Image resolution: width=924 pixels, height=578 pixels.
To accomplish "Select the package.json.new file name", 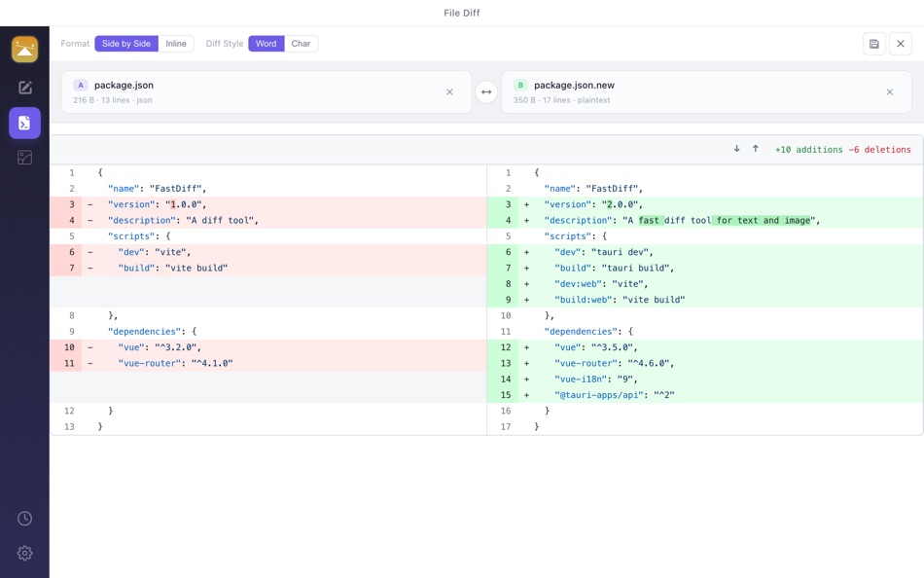I will [x=574, y=85].
